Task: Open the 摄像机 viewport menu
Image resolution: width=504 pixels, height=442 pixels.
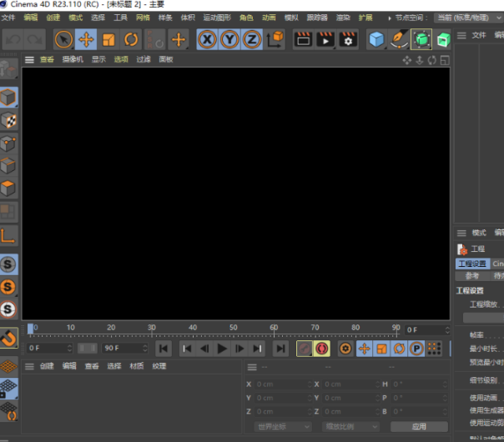Action: (x=73, y=59)
